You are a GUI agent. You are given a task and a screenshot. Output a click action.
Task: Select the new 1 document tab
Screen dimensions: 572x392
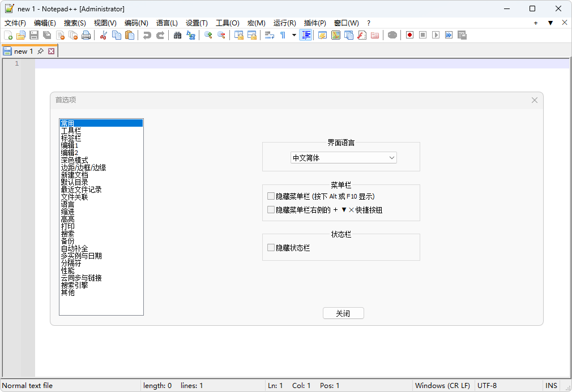24,51
